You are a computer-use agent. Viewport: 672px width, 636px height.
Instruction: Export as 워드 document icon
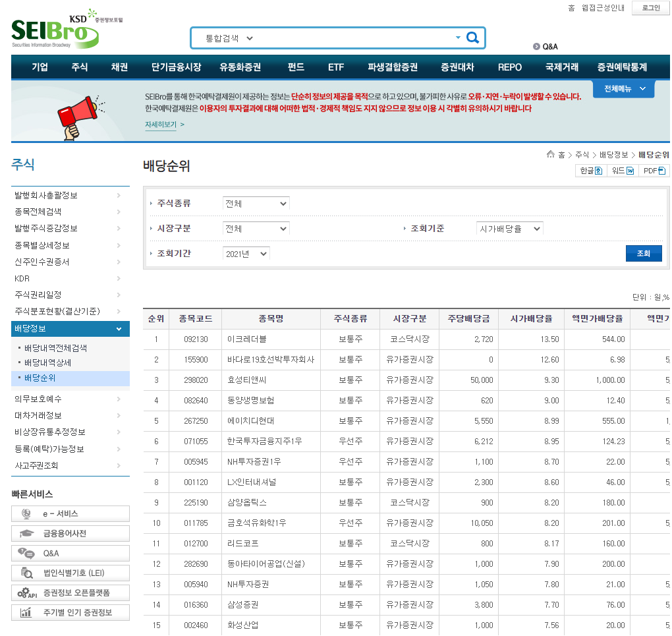(630, 171)
